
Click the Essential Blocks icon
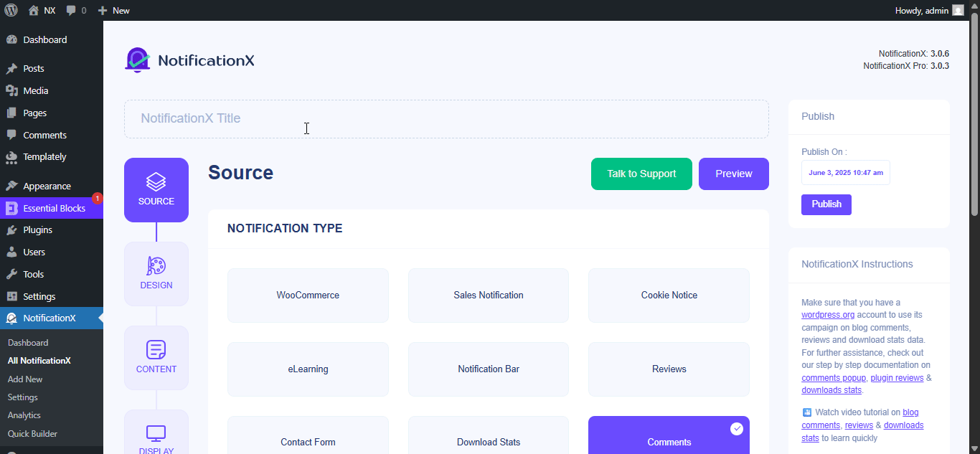[11, 209]
